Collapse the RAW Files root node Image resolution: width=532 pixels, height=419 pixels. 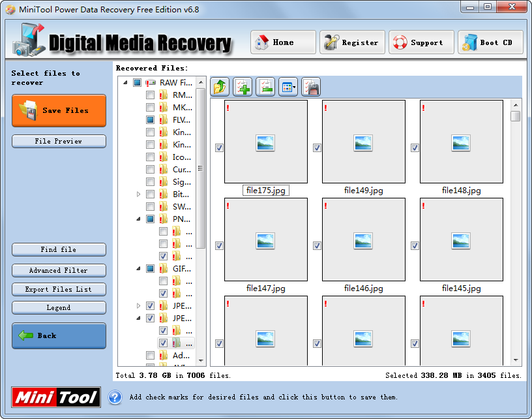pos(125,82)
